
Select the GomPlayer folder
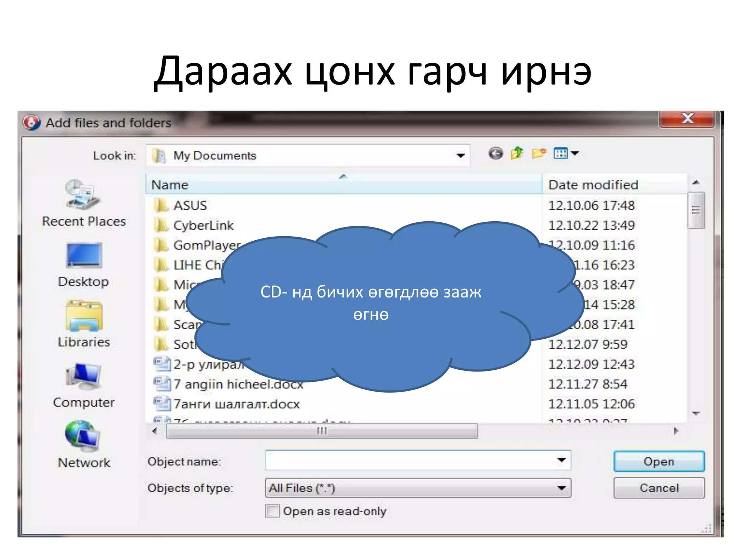tap(207, 245)
